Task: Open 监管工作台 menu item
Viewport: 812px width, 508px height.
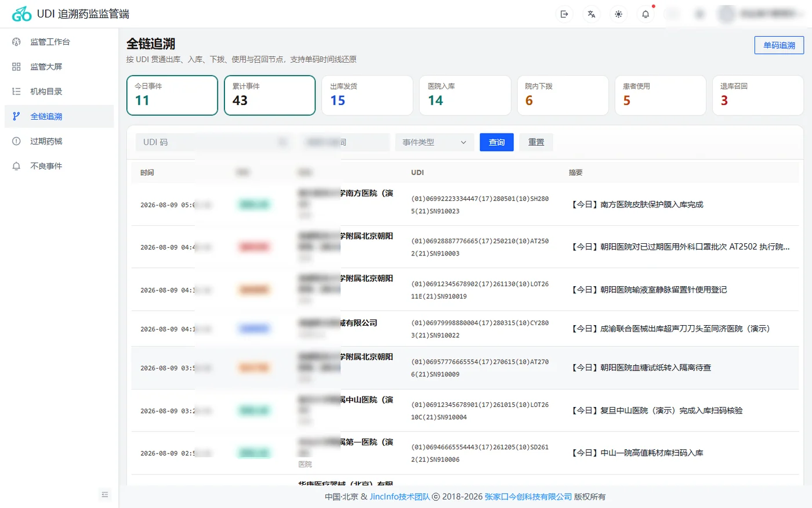Action: click(x=59, y=42)
